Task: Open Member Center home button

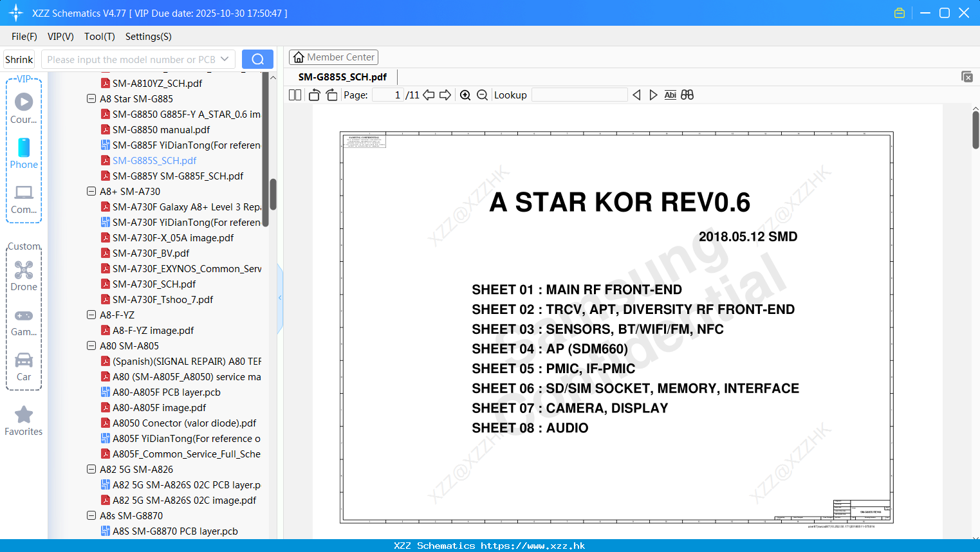Action: 333,57
